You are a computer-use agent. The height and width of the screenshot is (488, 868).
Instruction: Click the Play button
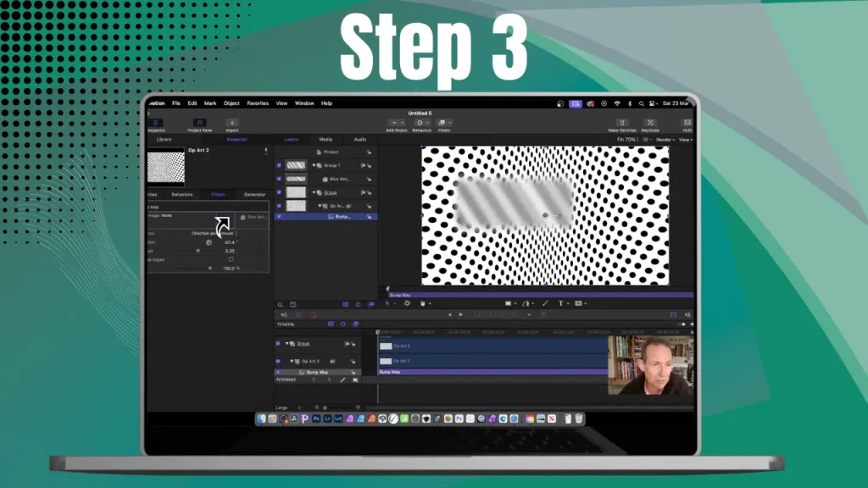[x=460, y=315]
